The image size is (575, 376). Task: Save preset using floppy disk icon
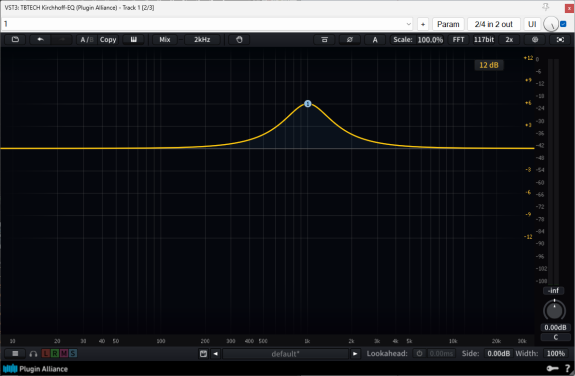tap(203, 354)
